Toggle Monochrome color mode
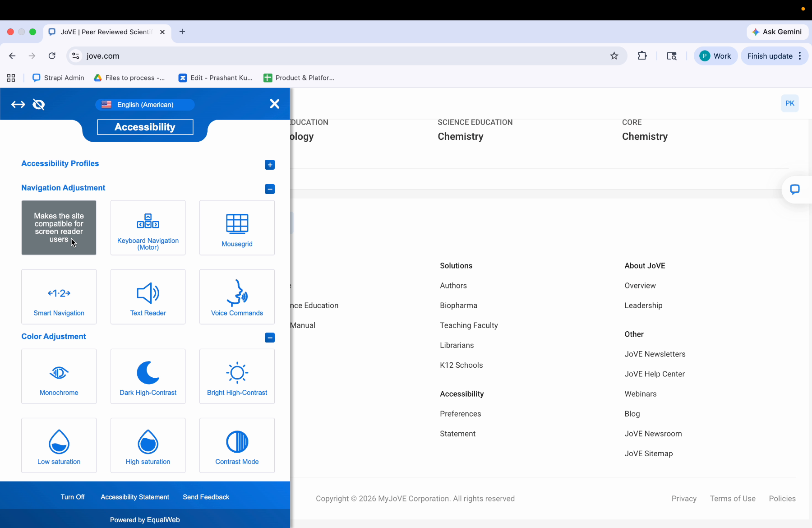Viewport: 812px width, 528px height. (59, 376)
